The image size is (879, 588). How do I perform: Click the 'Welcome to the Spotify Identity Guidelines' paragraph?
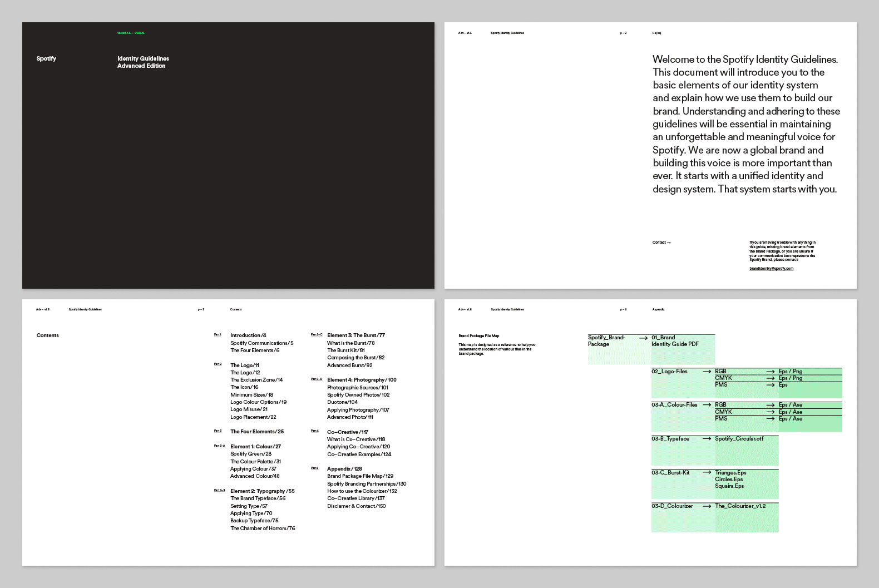[746, 124]
